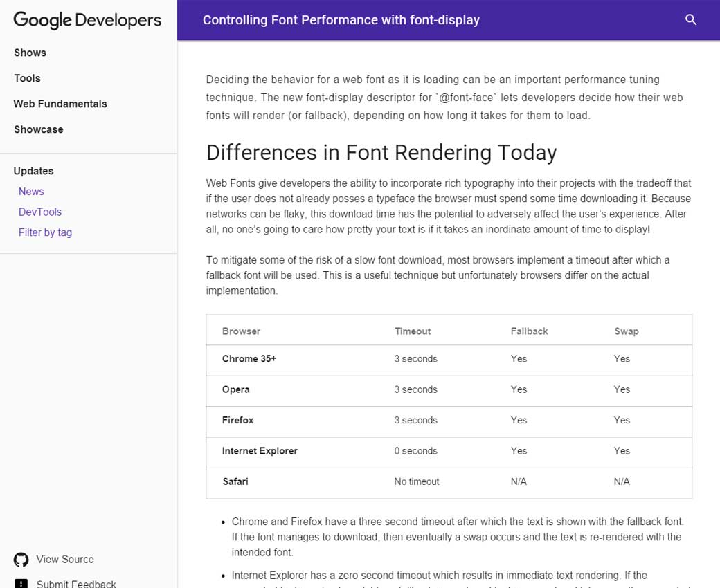Open the DevTools updates link
The width and height of the screenshot is (720, 588).
(x=40, y=212)
